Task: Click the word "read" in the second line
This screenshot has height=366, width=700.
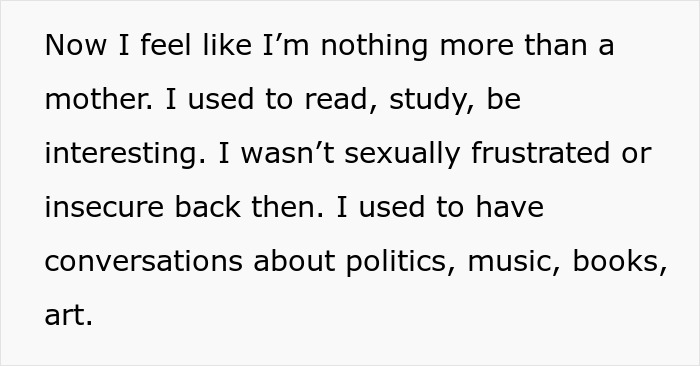Action: click(x=336, y=99)
